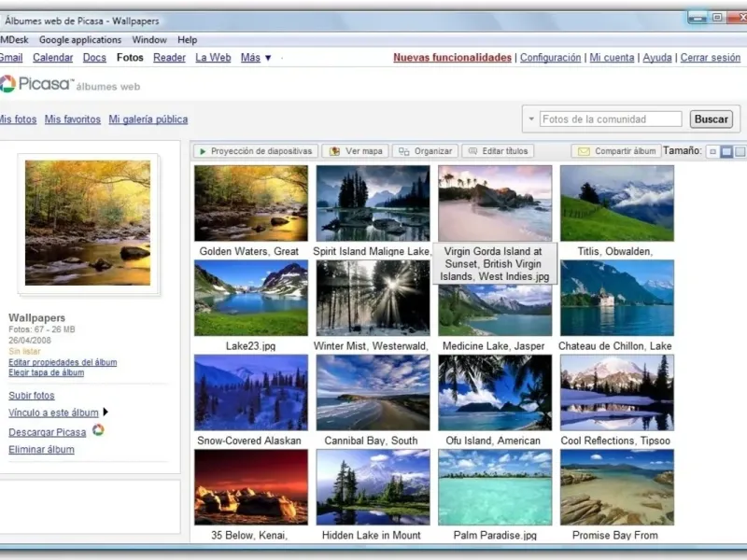Open Mi galería pública
Image resolution: width=747 pixels, height=560 pixels.
[x=148, y=119]
